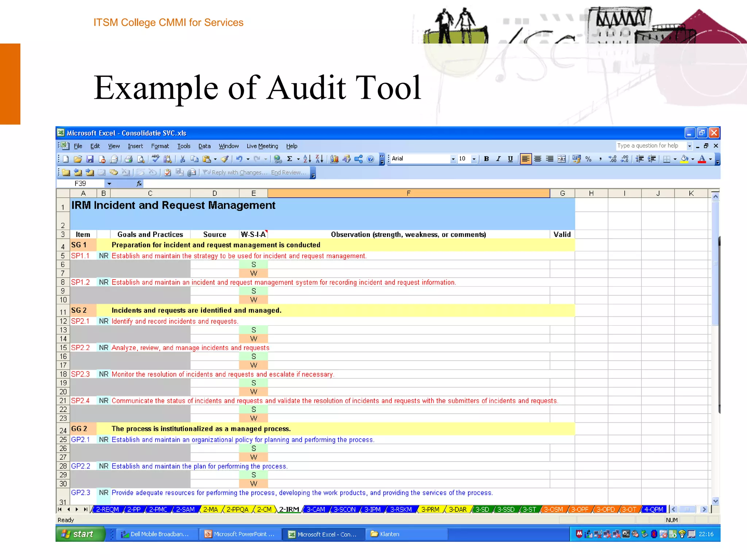This screenshot has height=560, width=747.
Task: Open Formatting toolbar options chevron
Action: point(717,159)
